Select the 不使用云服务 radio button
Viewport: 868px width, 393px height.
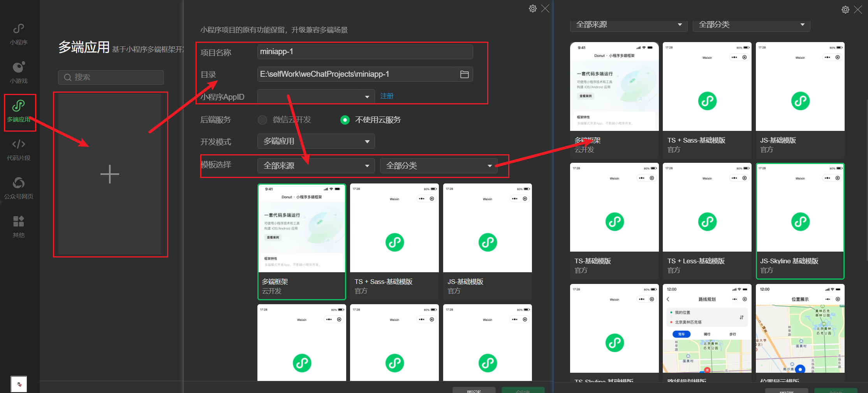pyautogui.click(x=345, y=120)
